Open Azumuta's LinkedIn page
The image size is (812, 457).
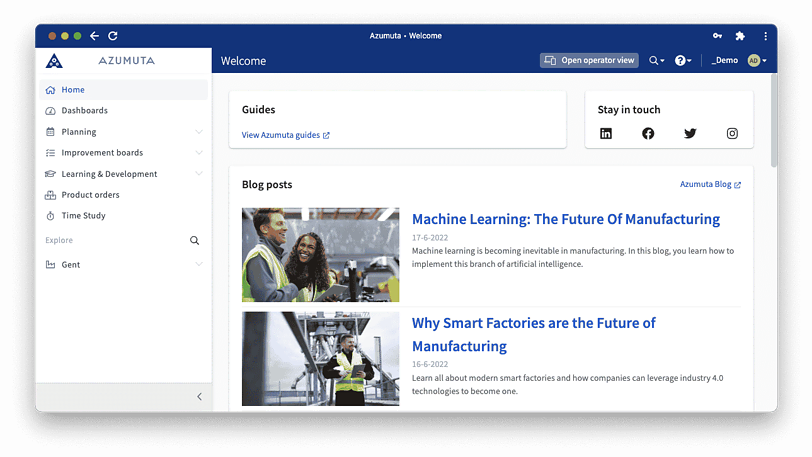[x=606, y=134]
